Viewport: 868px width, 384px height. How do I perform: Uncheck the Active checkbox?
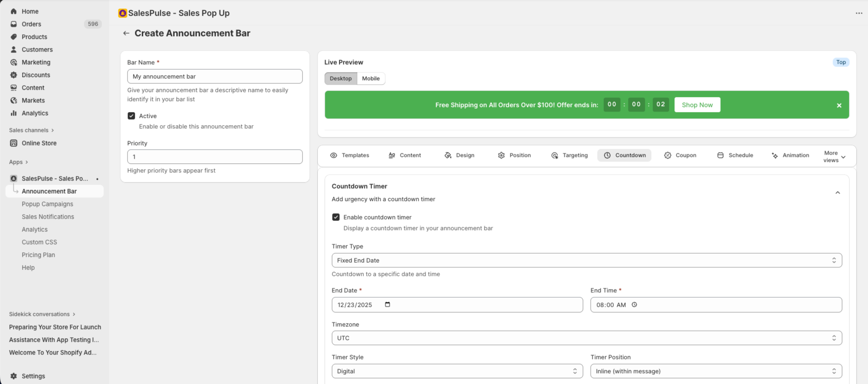(x=131, y=115)
